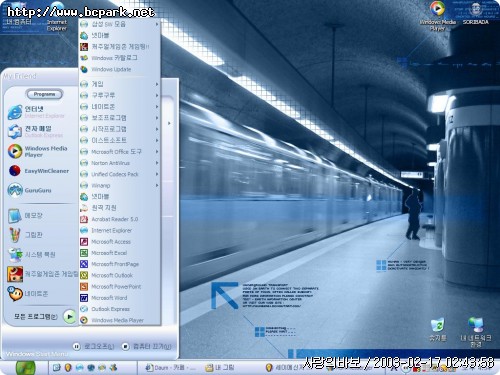Open 내 컴퓨터 desktop icon
500x375 pixels.
pyautogui.click(x=18, y=15)
